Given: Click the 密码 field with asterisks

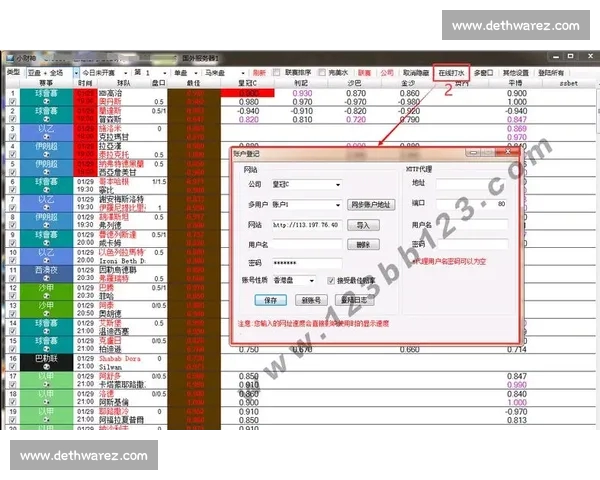Looking at the screenshot, I should click(x=307, y=263).
